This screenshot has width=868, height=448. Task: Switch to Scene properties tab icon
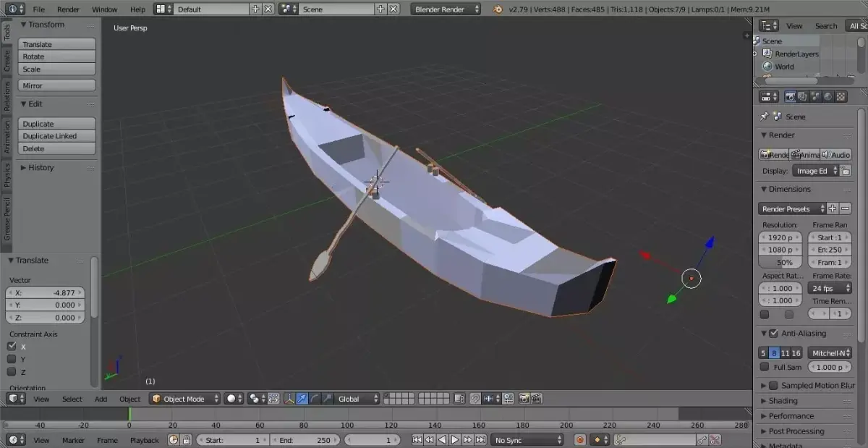pyautogui.click(x=815, y=96)
